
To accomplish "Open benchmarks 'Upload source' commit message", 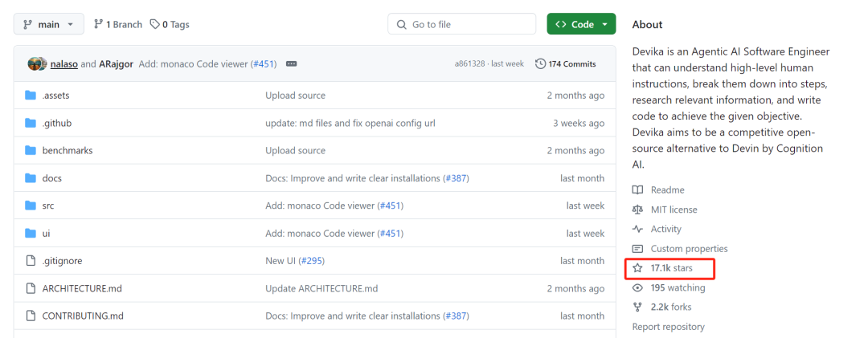I will [x=296, y=150].
